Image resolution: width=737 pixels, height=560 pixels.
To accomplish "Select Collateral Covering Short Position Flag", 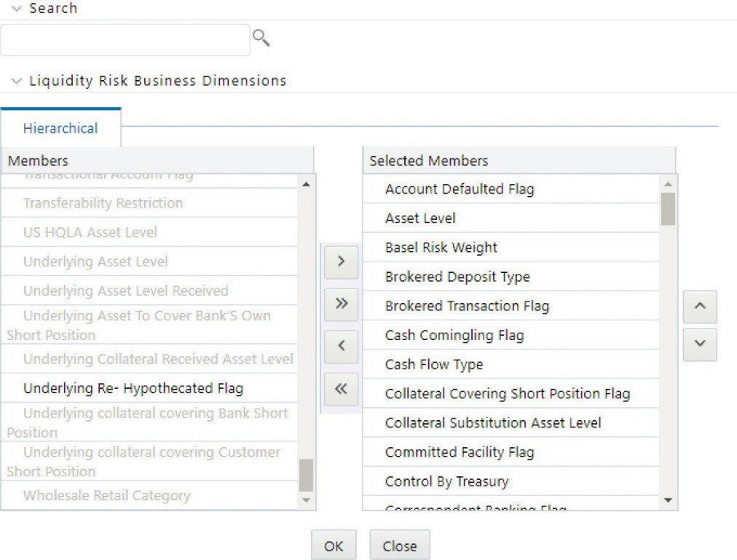I will [x=511, y=393].
